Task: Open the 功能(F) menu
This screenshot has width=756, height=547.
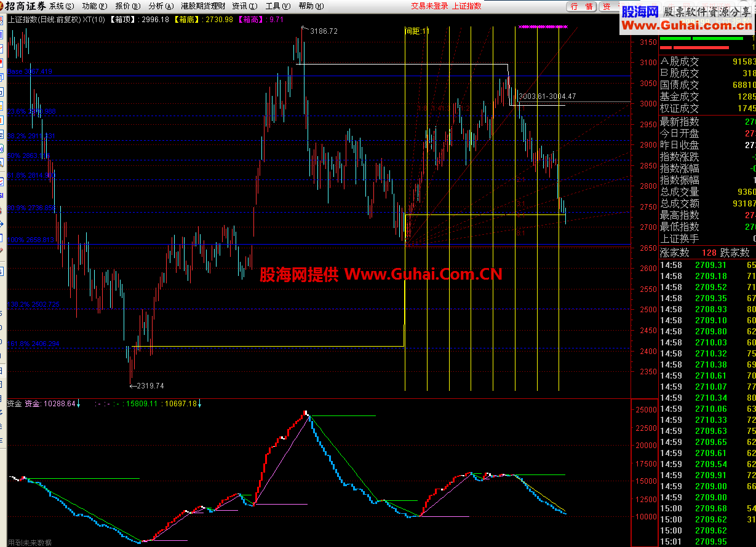Action: (94, 6)
